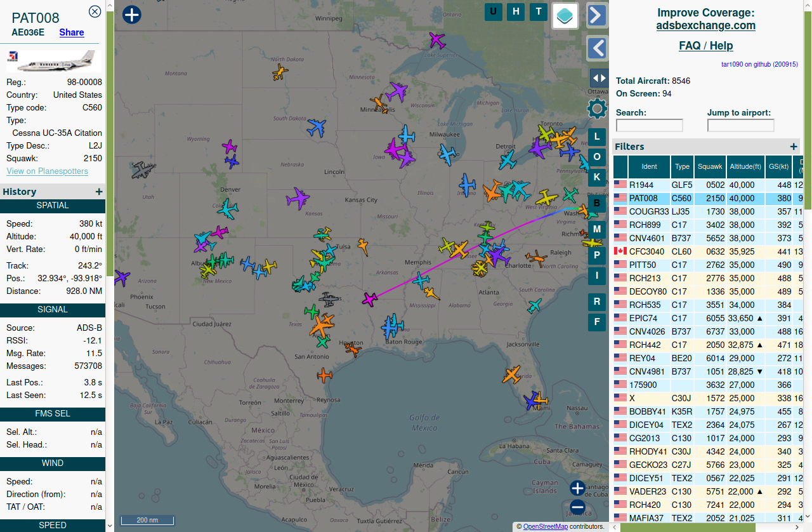Click the round plus icon on the map
The width and height of the screenshot is (812, 532).
pyautogui.click(x=131, y=15)
